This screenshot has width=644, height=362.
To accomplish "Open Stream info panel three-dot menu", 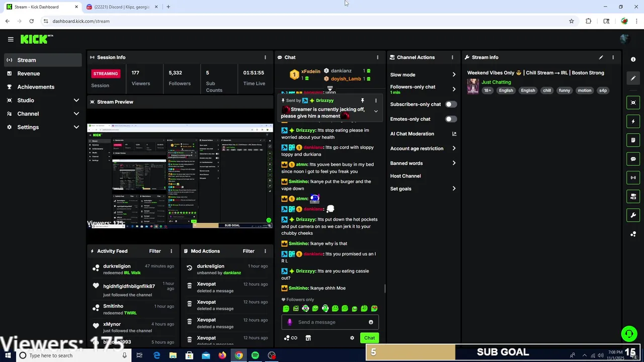I will coord(613,57).
